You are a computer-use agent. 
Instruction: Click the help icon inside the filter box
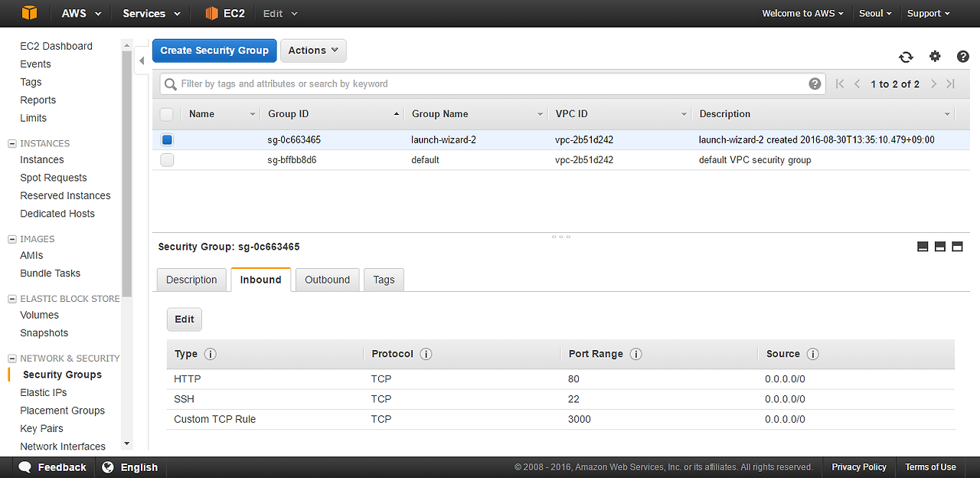815,83
